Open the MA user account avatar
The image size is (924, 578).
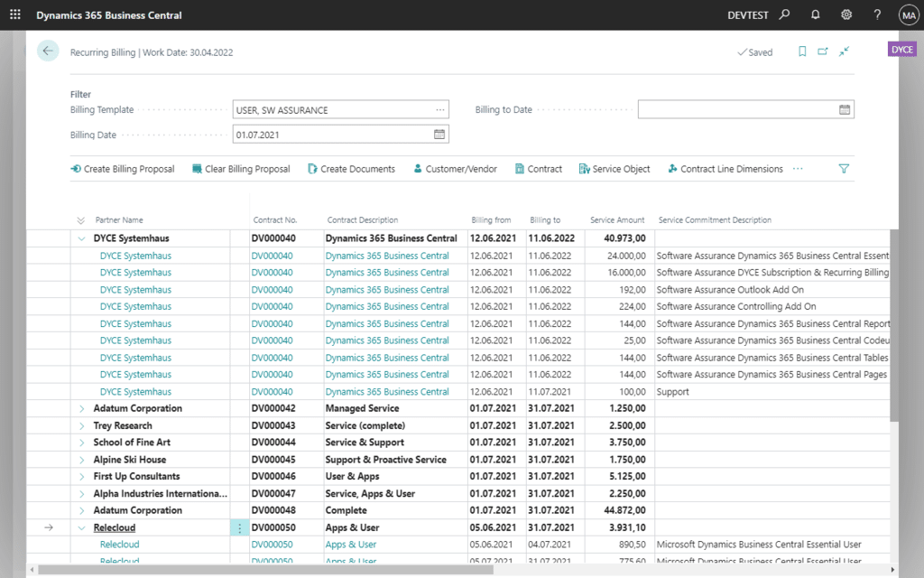coord(909,15)
